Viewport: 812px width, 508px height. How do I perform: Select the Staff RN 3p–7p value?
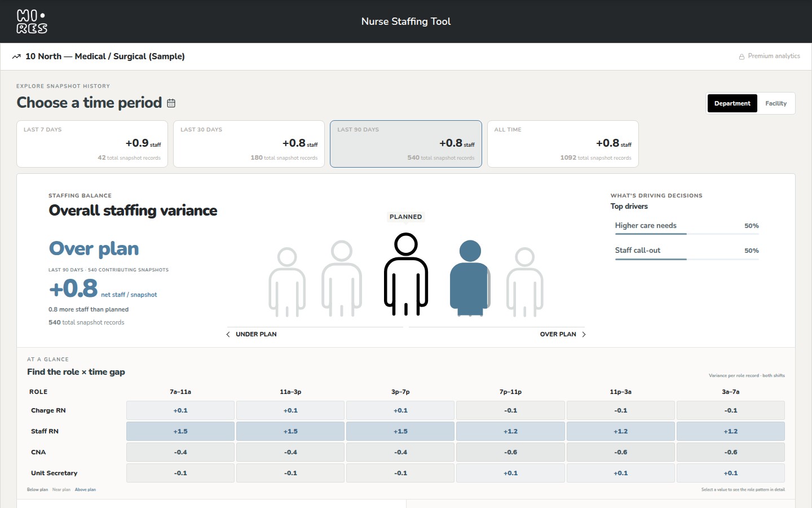pos(400,431)
